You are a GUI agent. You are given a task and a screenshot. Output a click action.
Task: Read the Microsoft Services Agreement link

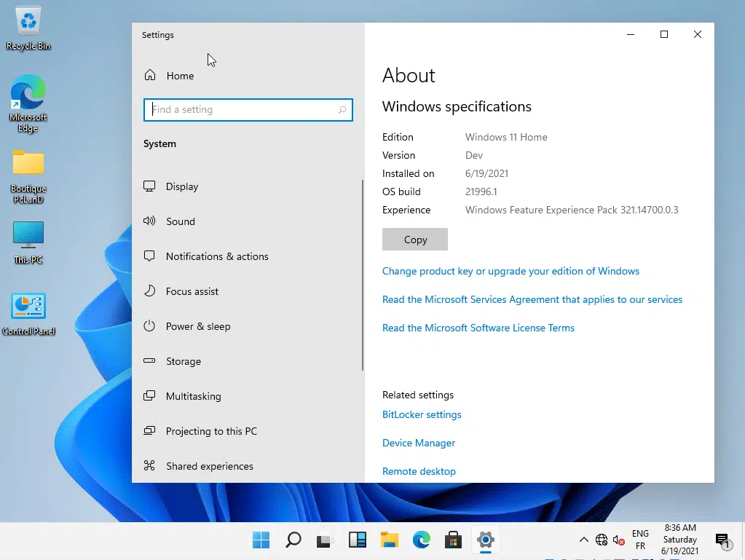532,300
